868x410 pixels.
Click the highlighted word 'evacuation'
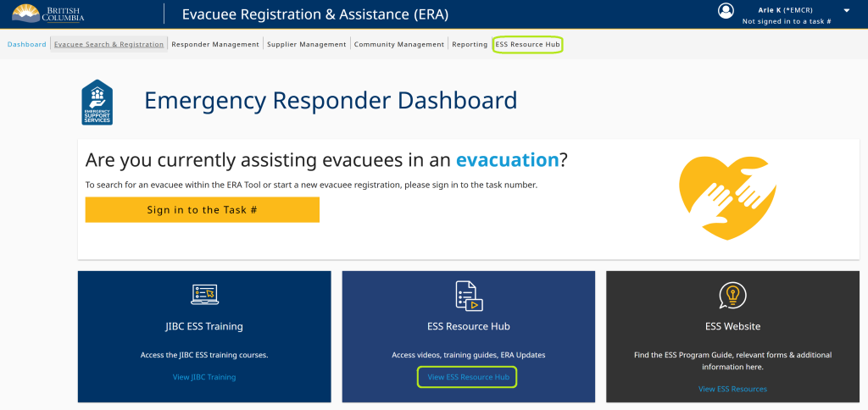point(507,160)
